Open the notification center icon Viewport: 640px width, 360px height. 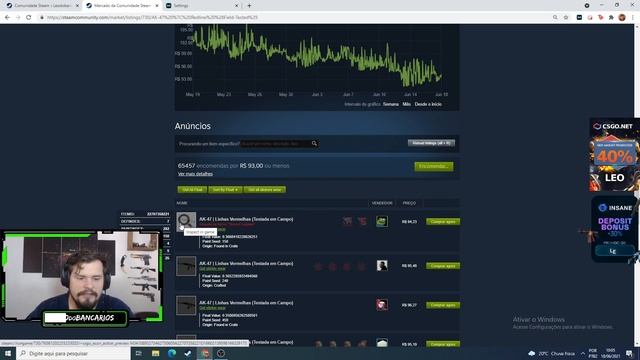(629, 353)
